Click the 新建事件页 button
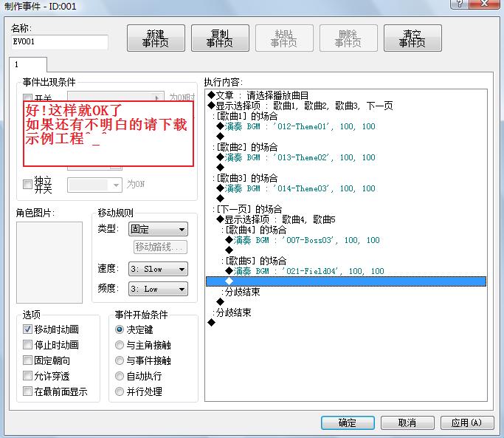504x438 pixels. [156, 38]
